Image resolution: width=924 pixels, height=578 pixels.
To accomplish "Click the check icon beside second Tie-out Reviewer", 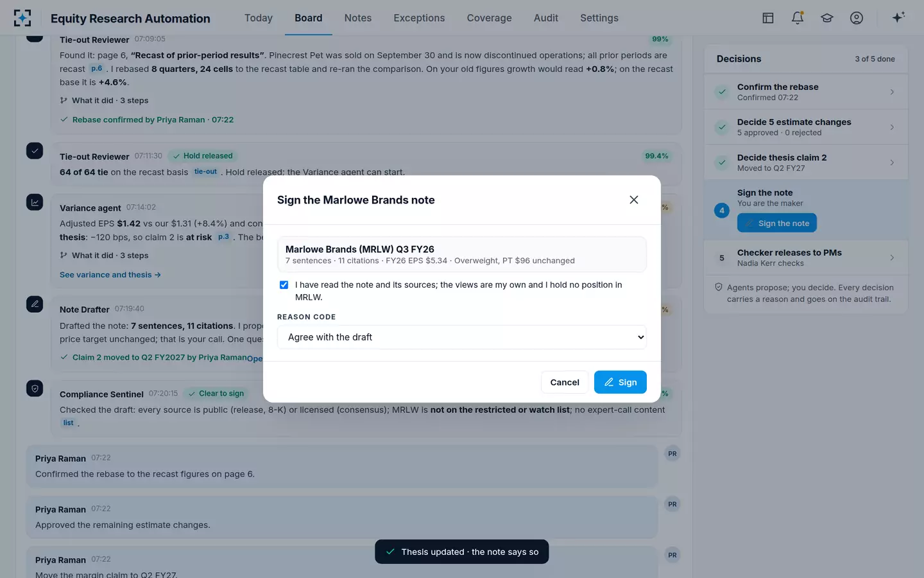I will click(35, 151).
